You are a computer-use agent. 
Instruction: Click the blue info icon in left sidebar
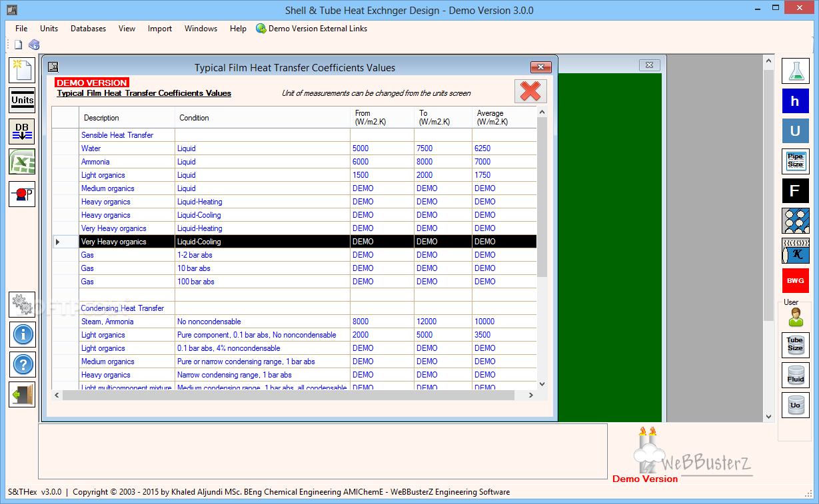(22, 334)
